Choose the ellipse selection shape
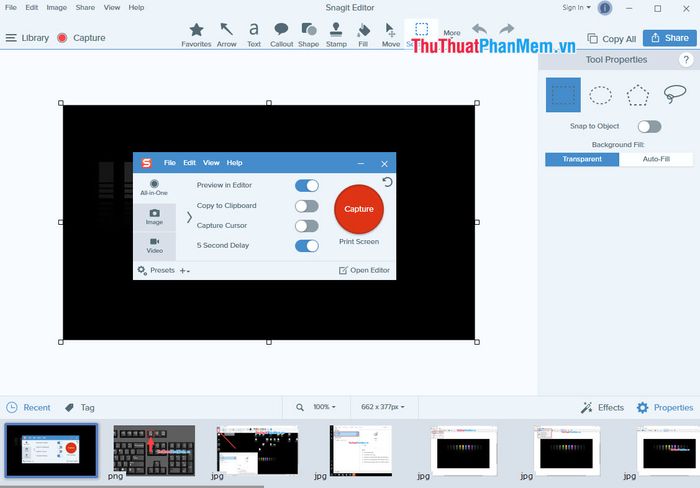The image size is (700, 488). pyautogui.click(x=600, y=95)
